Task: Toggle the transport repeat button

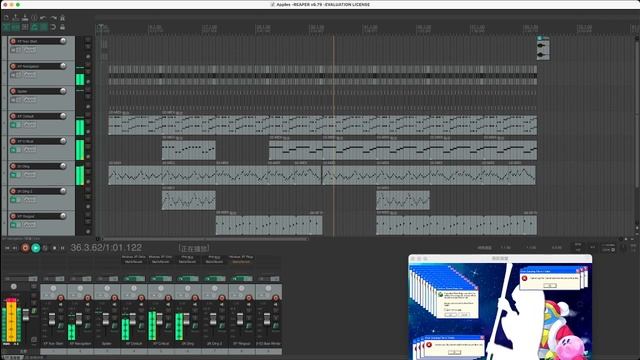Action: pyautogui.click(x=45, y=248)
